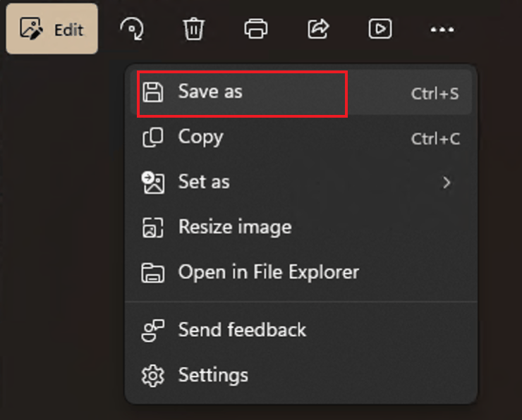Screen dimensions: 522x420
Task: Click the Edit image button
Action: 51,29
